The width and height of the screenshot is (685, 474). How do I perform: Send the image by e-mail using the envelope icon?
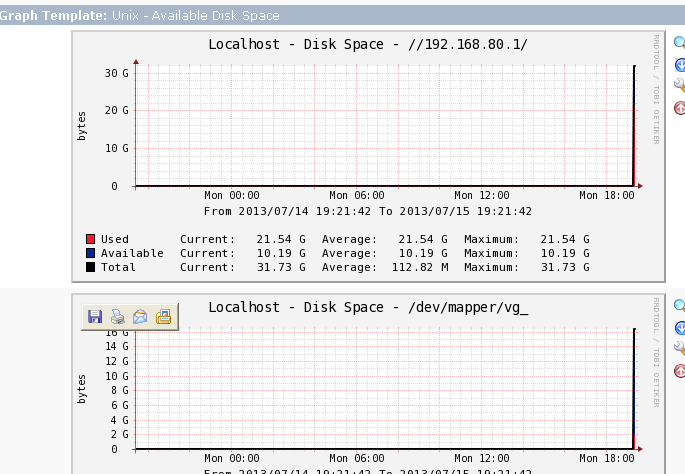(x=140, y=317)
